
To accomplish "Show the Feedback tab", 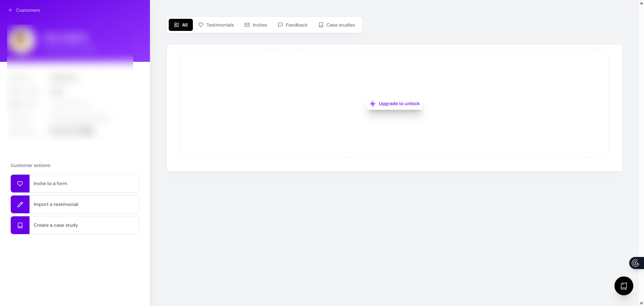I will click(x=293, y=25).
